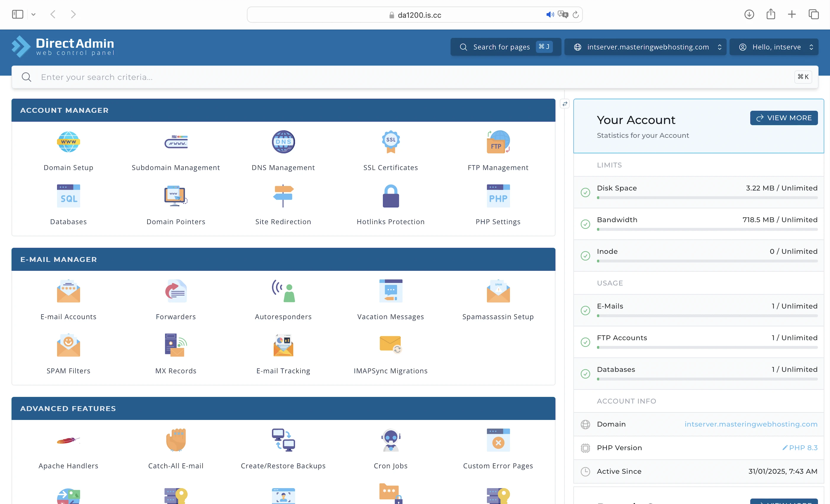830x504 pixels.
Task: Open the DNS Management icon
Action: pos(283,142)
